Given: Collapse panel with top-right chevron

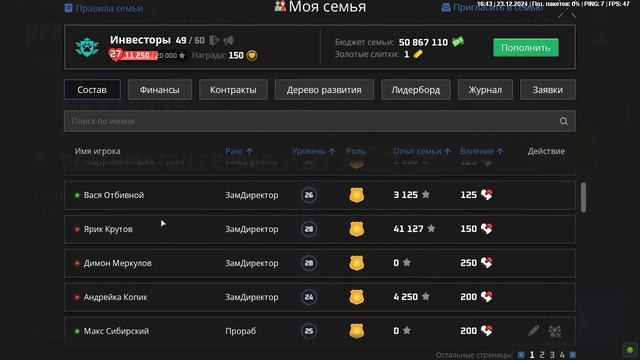Looking at the screenshot, I should [x=567, y=14].
